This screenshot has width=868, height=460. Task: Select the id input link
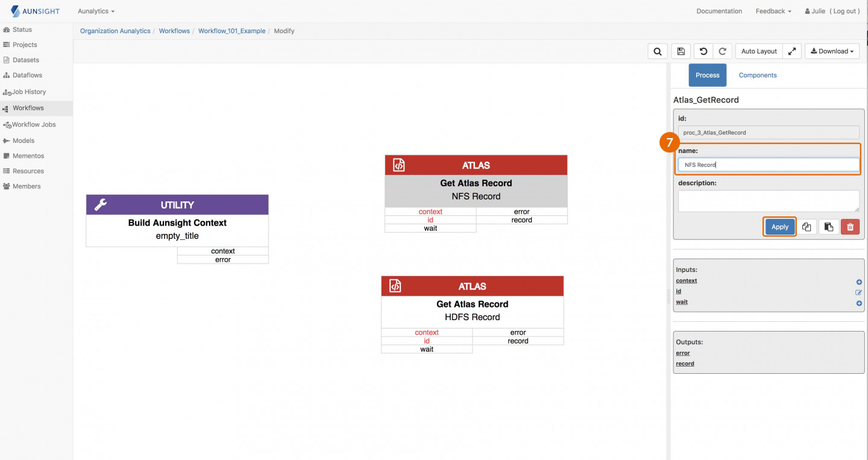tap(679, 291)
